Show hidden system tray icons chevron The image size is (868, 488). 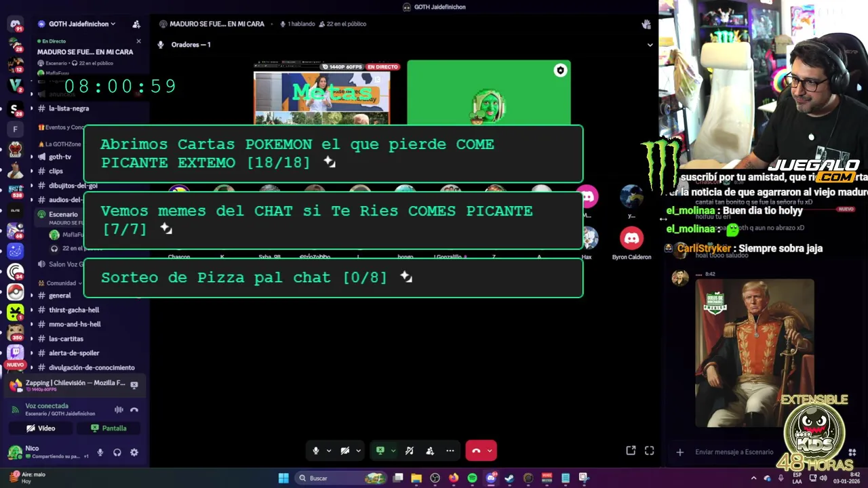[x=753, y=478]
